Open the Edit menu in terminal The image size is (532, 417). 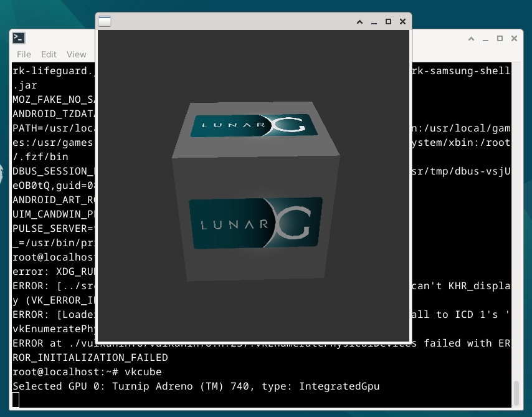[x=49, y=54]
